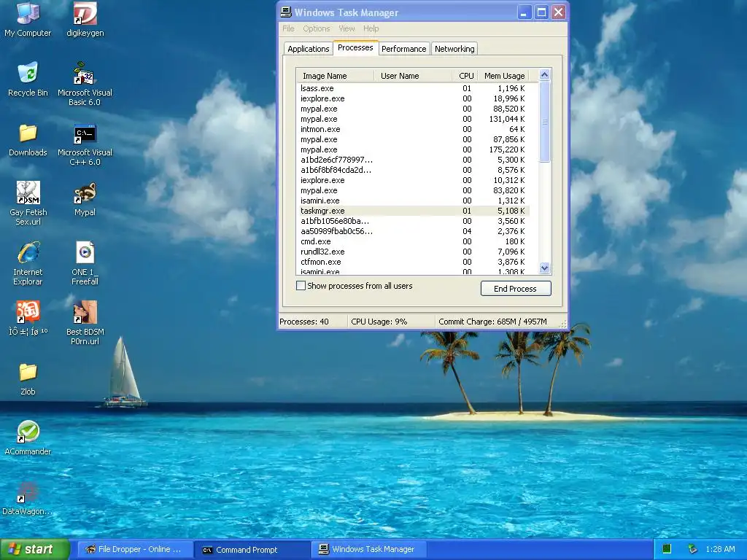Select the Zlob folder icon
Screen dimensions: 747x560
[28, 379]
